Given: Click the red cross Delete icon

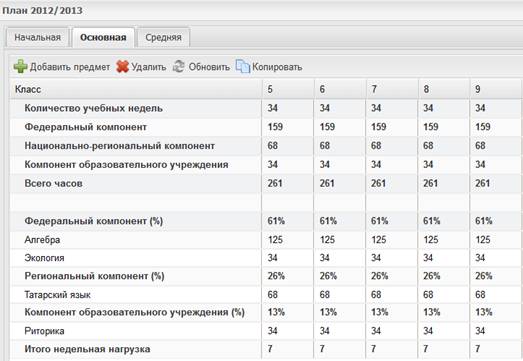Looking at the screenshot, I should pos(122,67).
